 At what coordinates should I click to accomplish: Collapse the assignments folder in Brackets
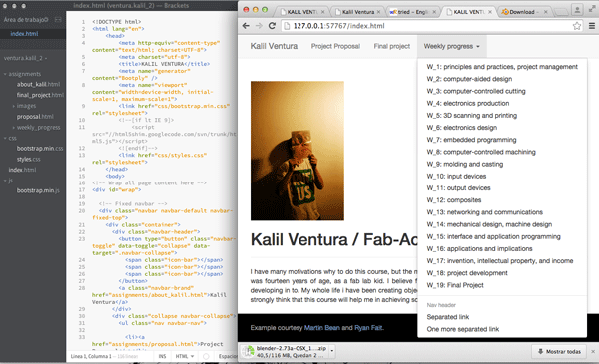click(5, 74)
